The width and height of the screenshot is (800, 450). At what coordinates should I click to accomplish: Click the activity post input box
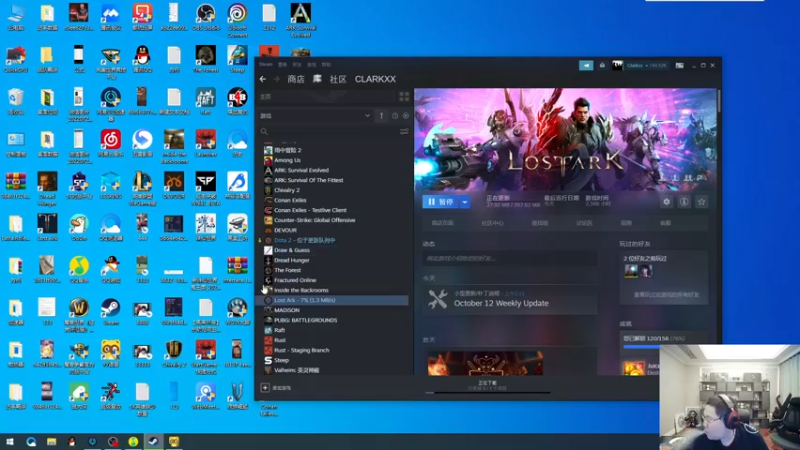tap(509, 259)
